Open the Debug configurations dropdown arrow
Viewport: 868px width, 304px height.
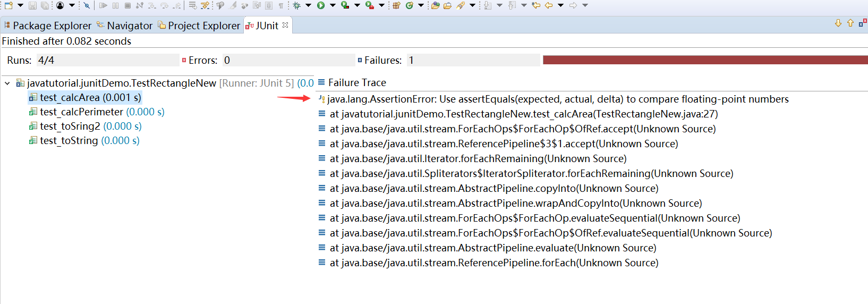308,5
